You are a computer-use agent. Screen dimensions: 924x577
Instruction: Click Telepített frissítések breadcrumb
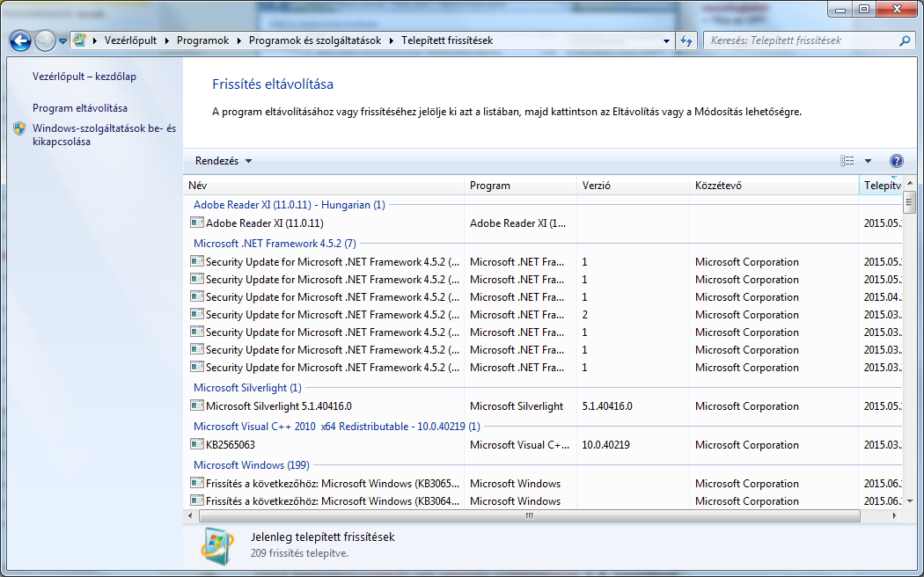point(447,40)
